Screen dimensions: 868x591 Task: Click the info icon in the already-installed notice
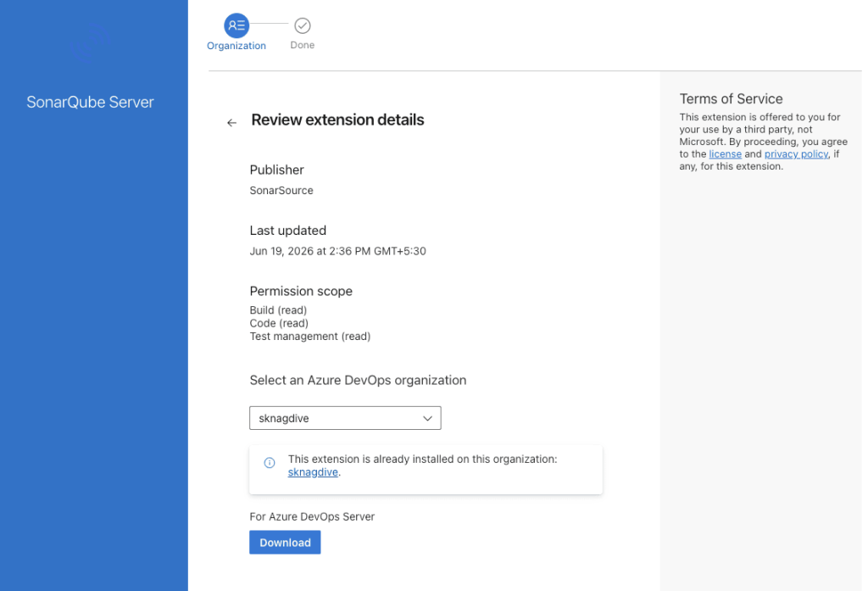coord(270,462)
